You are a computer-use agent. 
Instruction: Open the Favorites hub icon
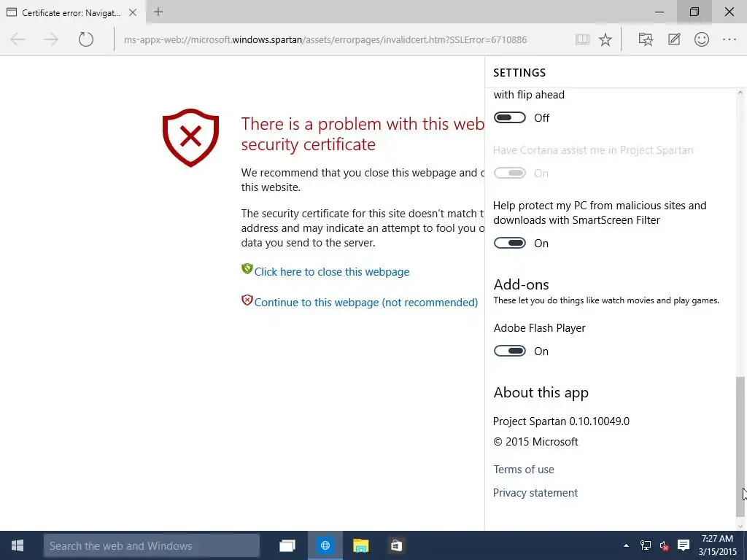coord(646,39)
